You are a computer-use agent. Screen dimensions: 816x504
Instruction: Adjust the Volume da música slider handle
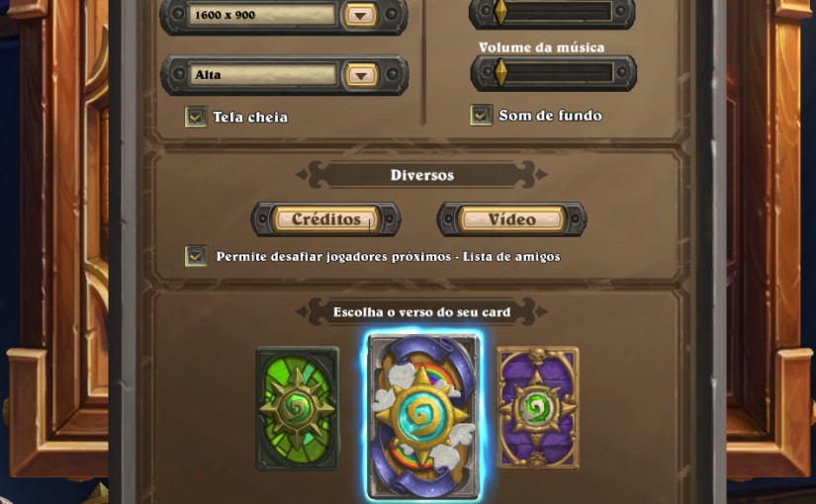[x=500, y=73]
